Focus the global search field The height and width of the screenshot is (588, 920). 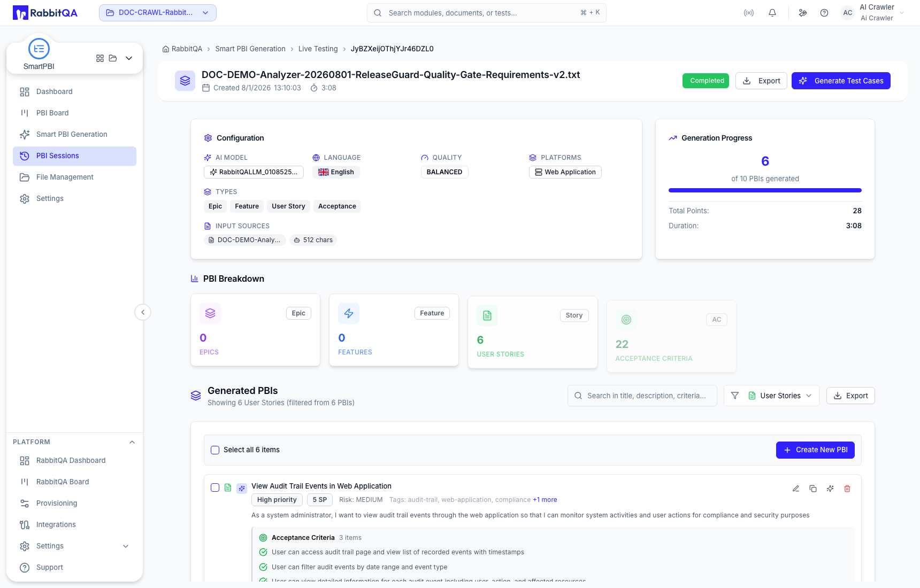pos(487,13)
